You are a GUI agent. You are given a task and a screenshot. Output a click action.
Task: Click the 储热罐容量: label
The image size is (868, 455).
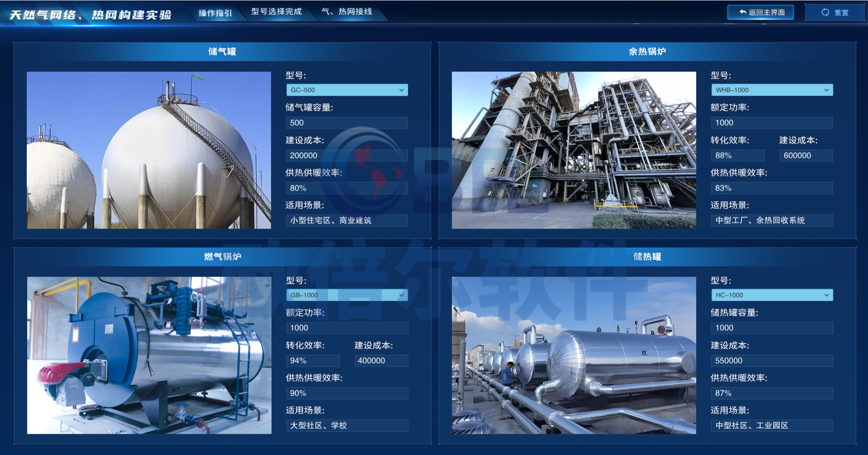pos(734,313)
